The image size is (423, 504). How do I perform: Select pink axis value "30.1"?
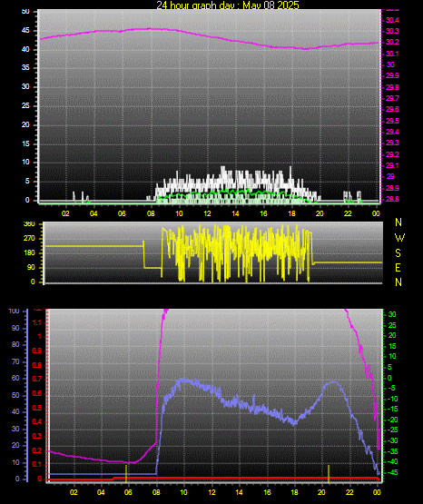click(x=392, y=54)
